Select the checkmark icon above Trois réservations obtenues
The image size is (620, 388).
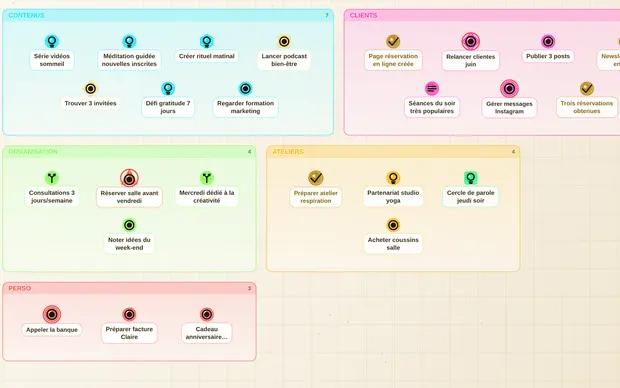[587, 89]
